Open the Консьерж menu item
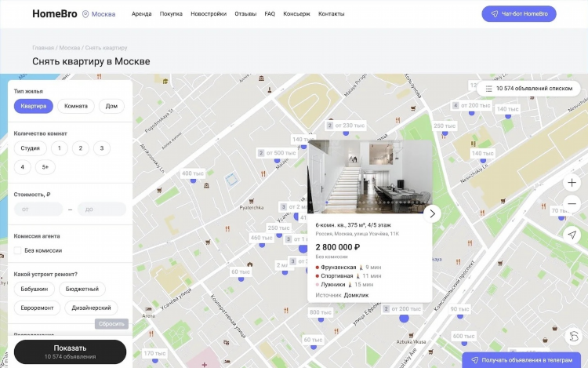Viewport: 588px width, 368px height. click(x=296, y=14)
